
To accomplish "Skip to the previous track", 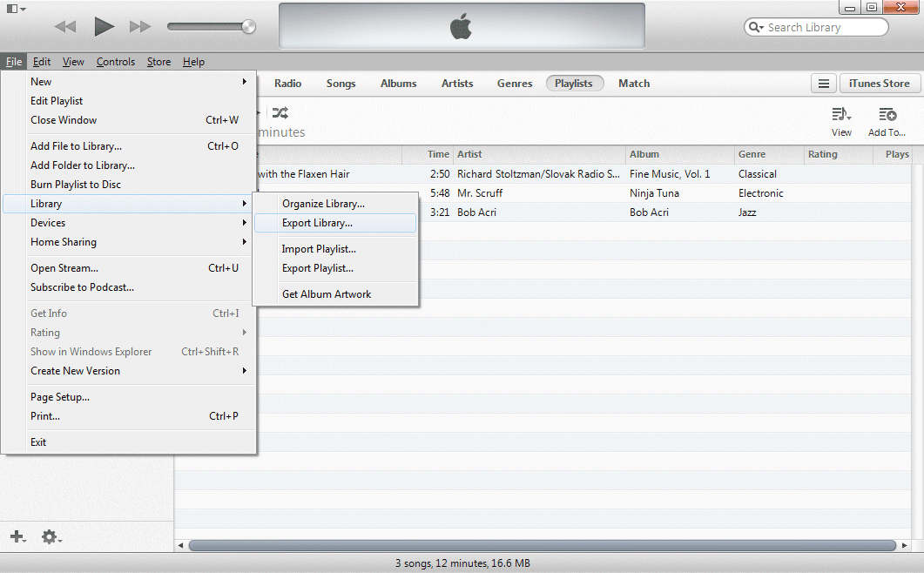I will [64, 26].
